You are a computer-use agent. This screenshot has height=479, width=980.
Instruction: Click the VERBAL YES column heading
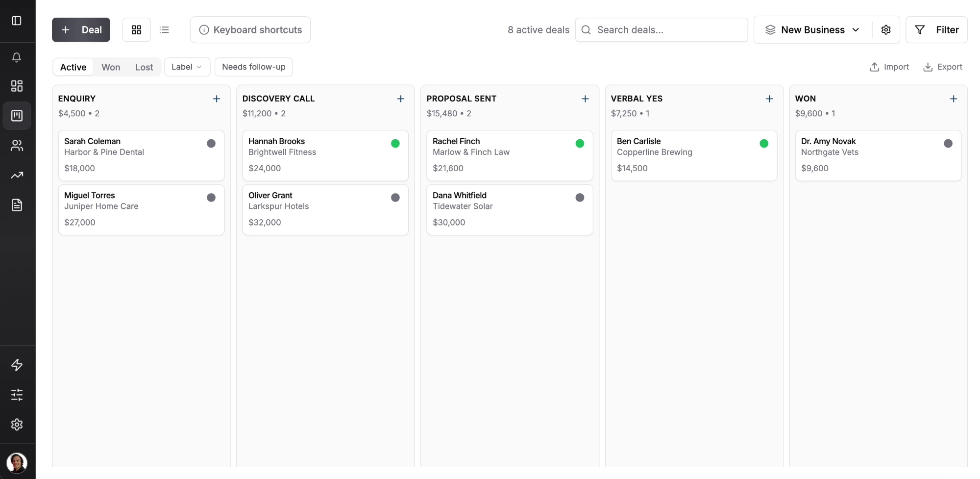637,99
